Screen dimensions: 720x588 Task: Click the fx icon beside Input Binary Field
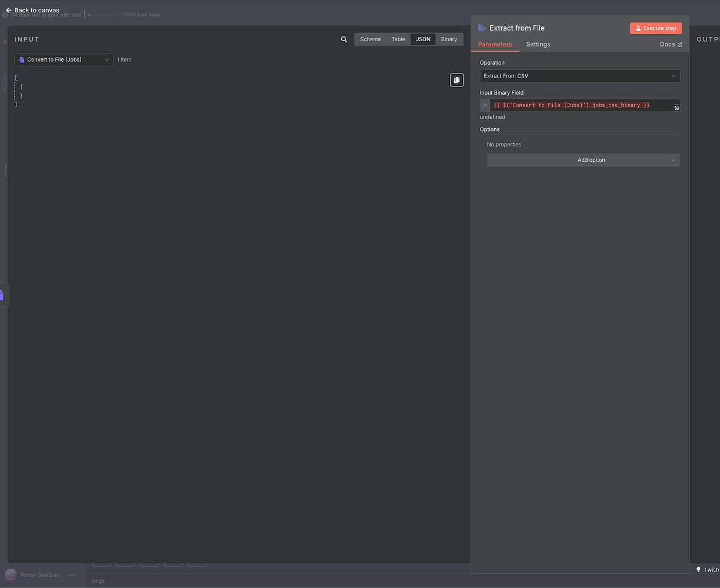coord(485,105)
